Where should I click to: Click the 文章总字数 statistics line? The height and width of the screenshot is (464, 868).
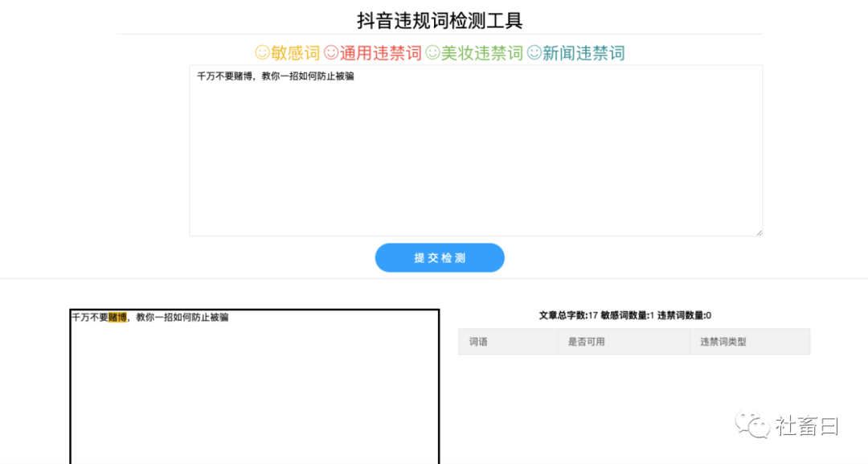click(625, 315)
